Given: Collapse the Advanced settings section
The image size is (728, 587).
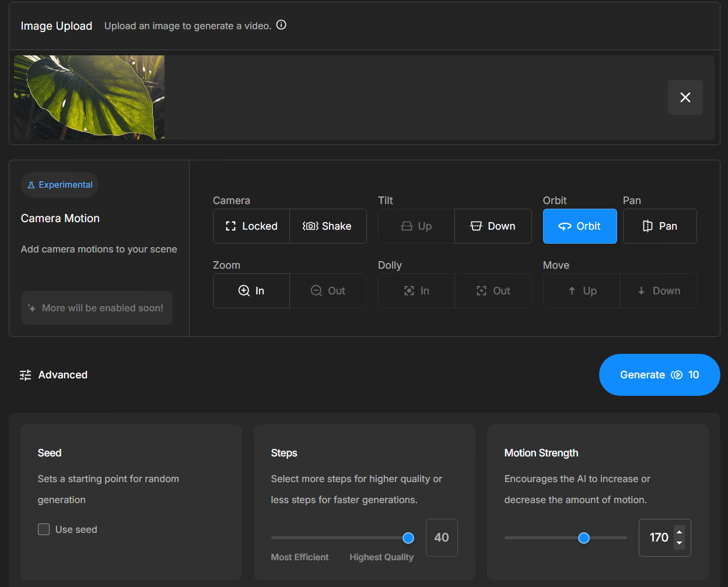Looking at the screenshot, I should pyautogui.click(x=54, y=375).
